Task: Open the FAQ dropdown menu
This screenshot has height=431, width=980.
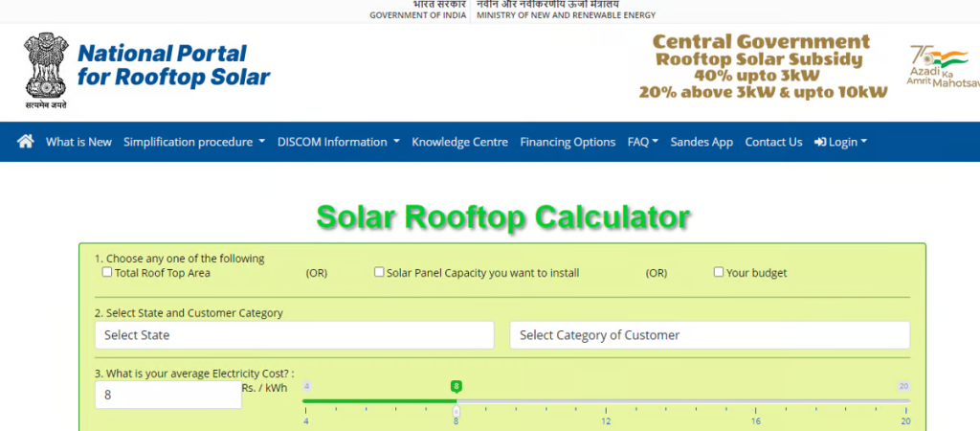Action: coord(643,142)
